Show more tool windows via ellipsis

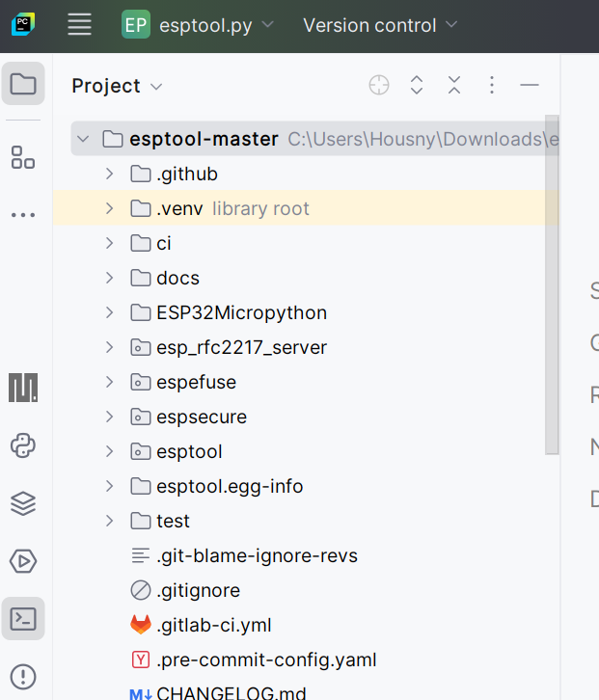pyautogui.click(x=23, y=215)
